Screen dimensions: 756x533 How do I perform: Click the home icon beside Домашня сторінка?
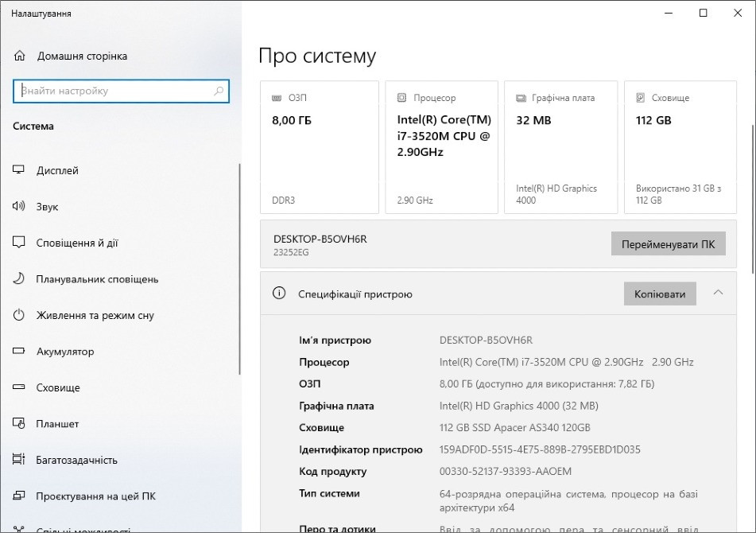pyautogui.click(x=19, y=56)
